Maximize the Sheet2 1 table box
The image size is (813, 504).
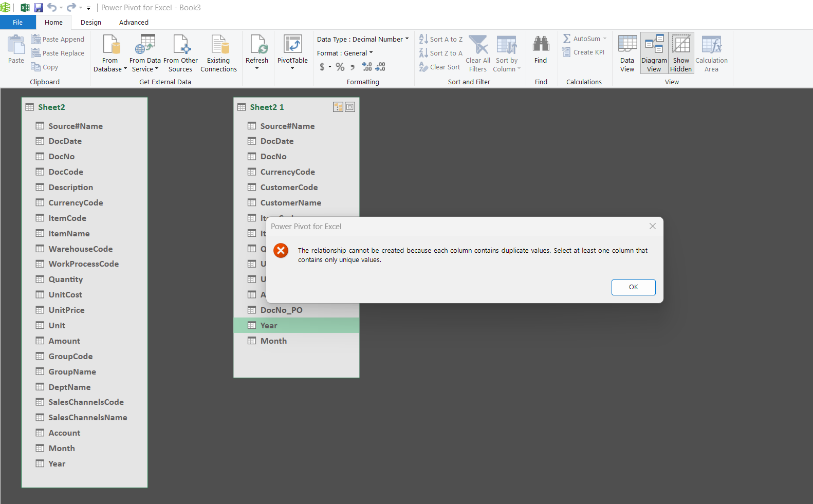coord(350,107)
